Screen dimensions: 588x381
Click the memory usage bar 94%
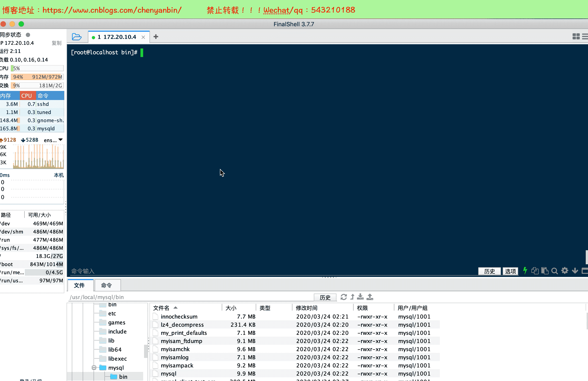(x=37, y=77)
